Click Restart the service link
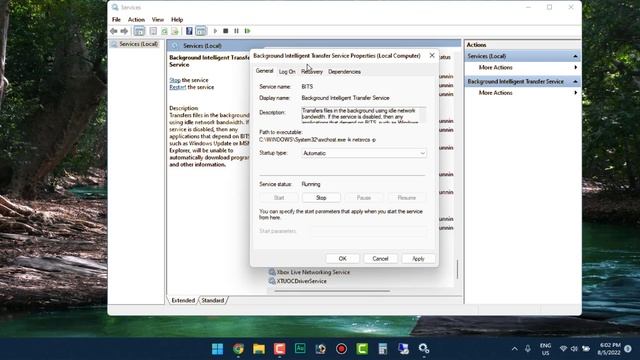 [x=178, y=87]
